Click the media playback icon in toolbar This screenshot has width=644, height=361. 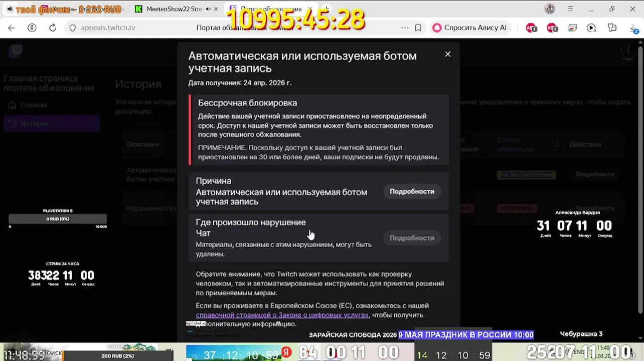click(591, 28)
